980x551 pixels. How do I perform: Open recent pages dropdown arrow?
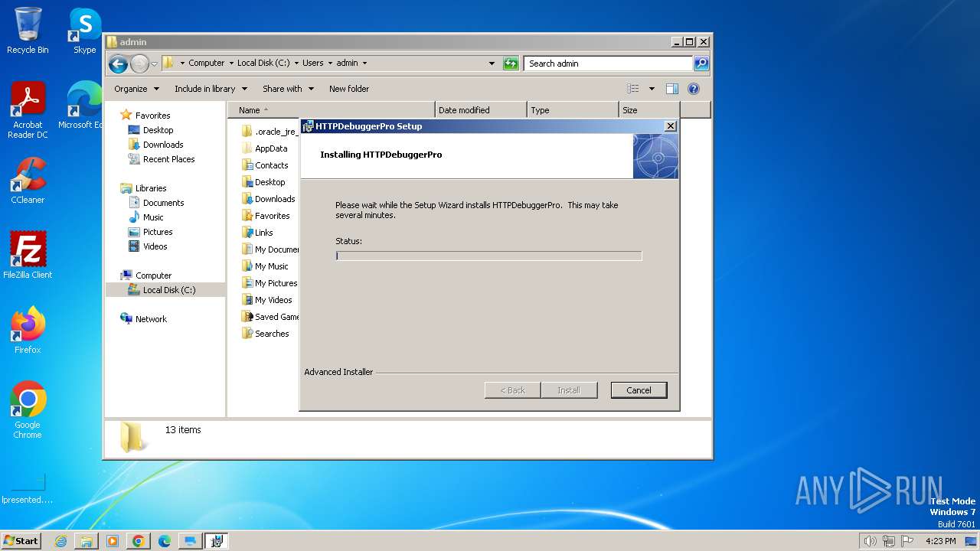tap(154, 64)
